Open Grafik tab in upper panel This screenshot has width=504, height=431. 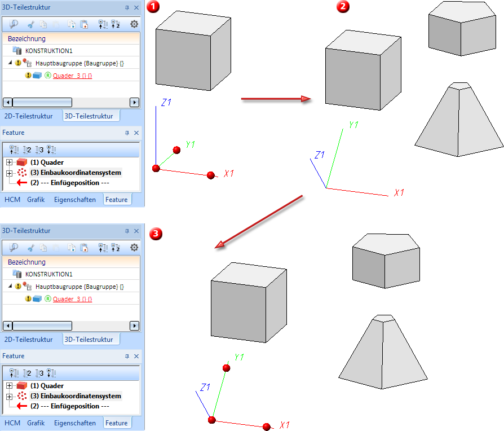(36, 200)
